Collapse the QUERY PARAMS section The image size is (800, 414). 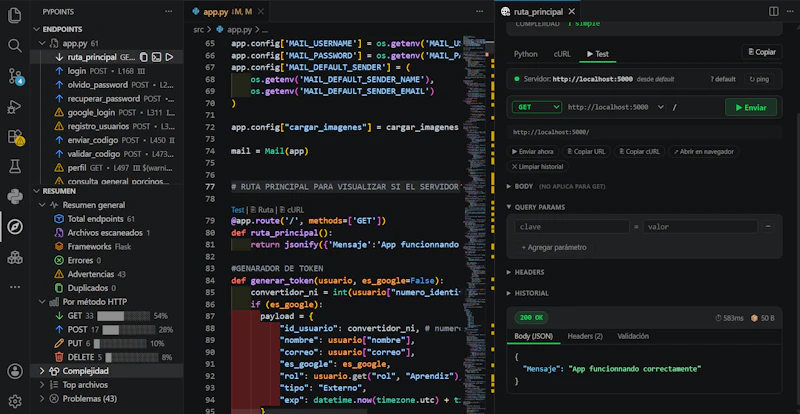(x=536, y=207)
